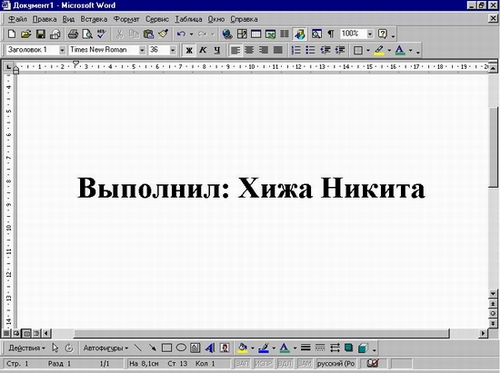
Task: Toggle bold Ж formatting
Action: tap(189, 50)
